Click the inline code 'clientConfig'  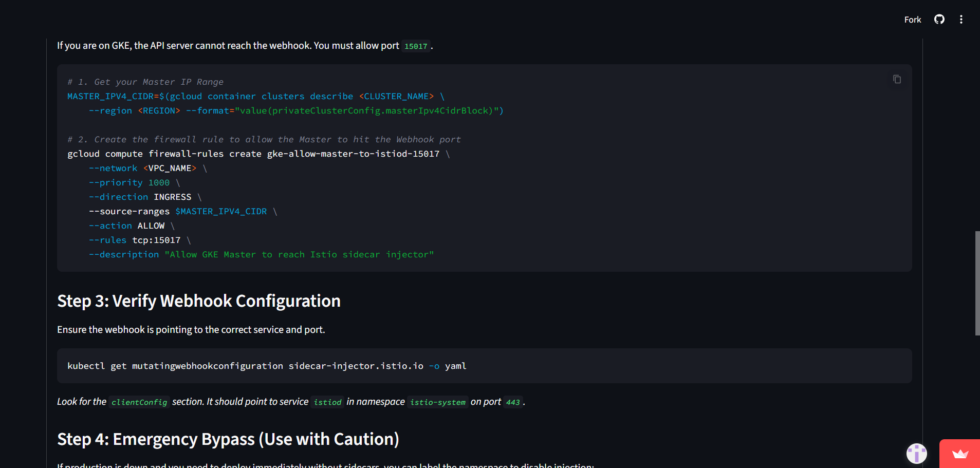tap(139, 402)
